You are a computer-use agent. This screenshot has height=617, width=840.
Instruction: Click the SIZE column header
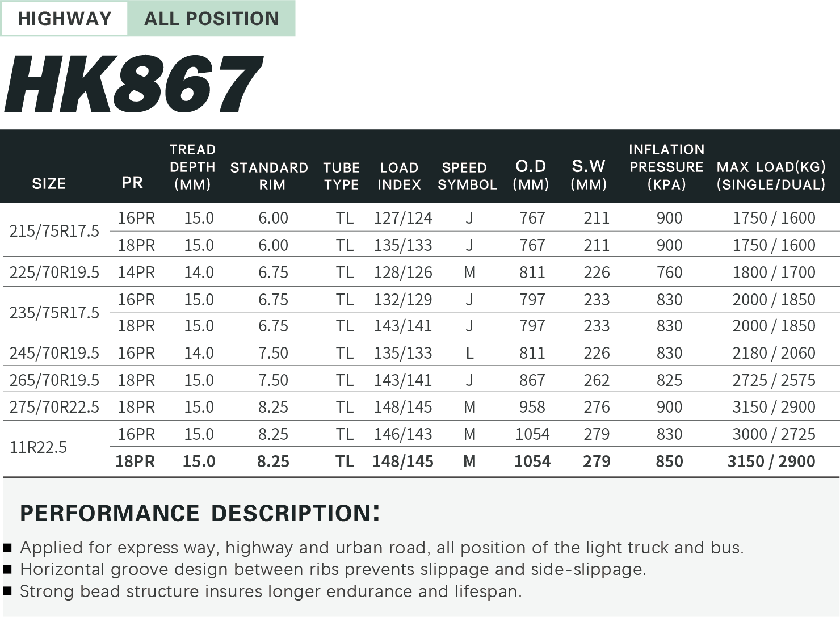(x=49, y=183)
